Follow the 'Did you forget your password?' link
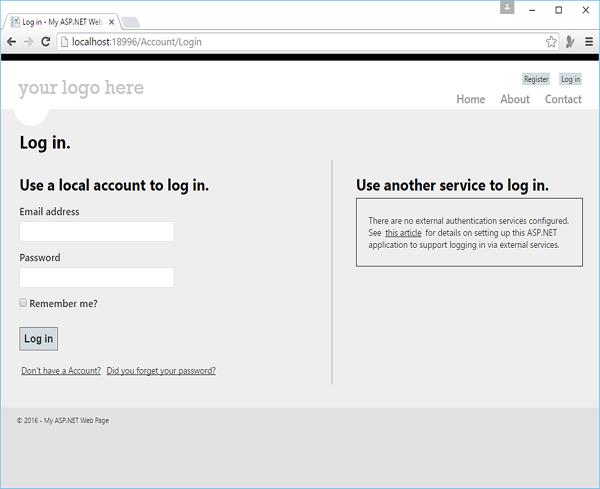 [x=161, y=371]
